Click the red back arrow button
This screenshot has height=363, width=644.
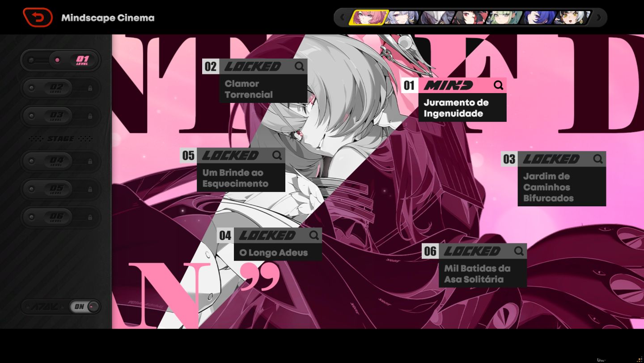coord(38,17)
